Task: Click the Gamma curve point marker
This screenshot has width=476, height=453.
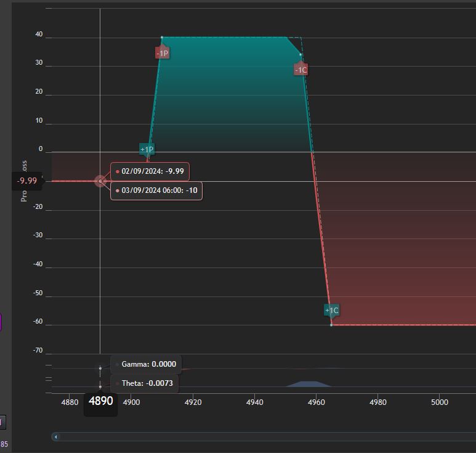Action: click(x=100, y=368)
